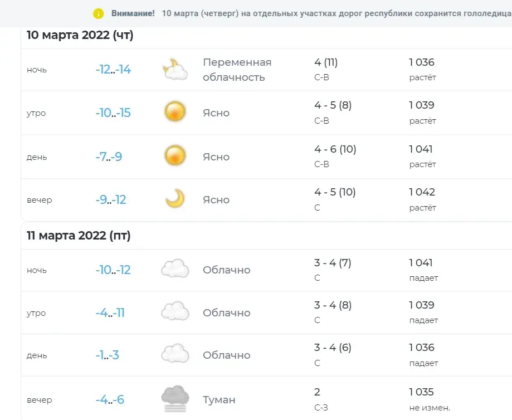Click the wind speed 4 - 6 (10)

tap(335, 149)
